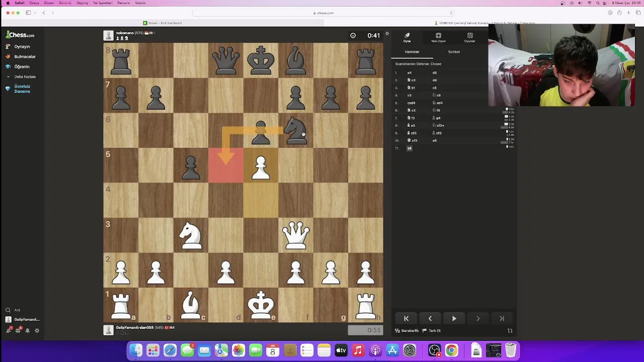644x362 pixels.
Task: Jump to the first move
Action: [x=406, y=318]
